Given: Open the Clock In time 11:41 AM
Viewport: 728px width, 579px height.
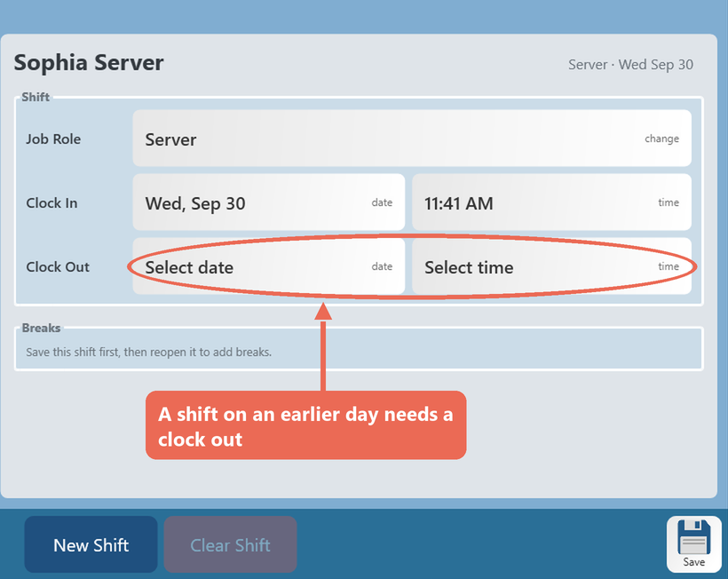Looking at the screenshot, I should pos(551,202).
